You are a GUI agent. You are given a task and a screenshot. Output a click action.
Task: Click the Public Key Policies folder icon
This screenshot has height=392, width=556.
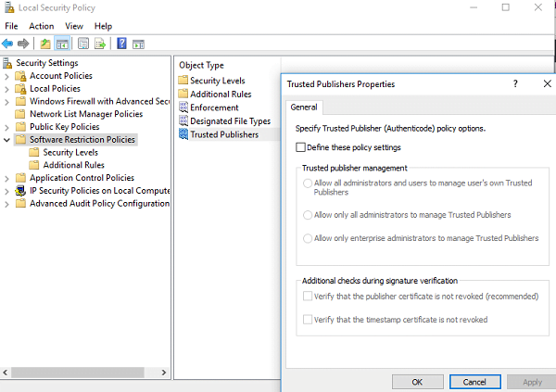[x=21, y=127]
